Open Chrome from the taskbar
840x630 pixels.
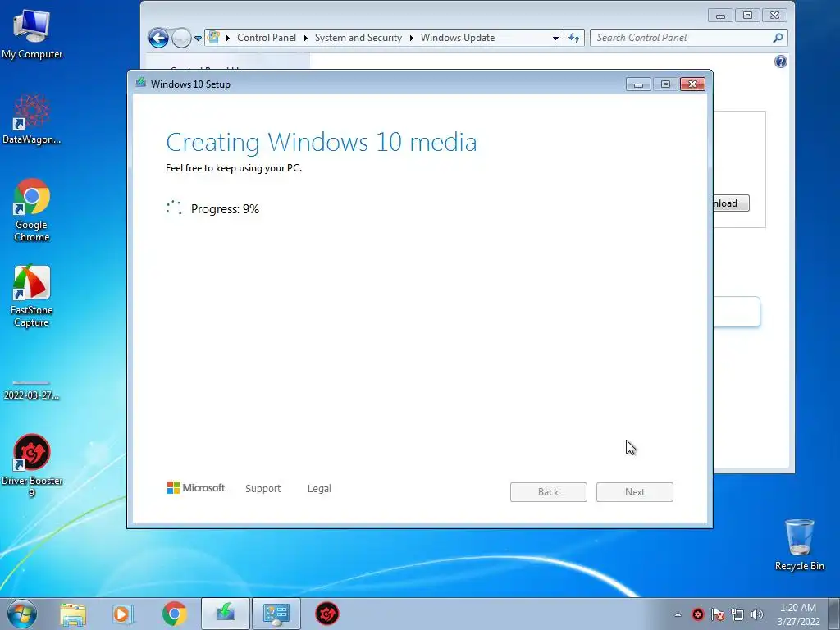point(174,614)
